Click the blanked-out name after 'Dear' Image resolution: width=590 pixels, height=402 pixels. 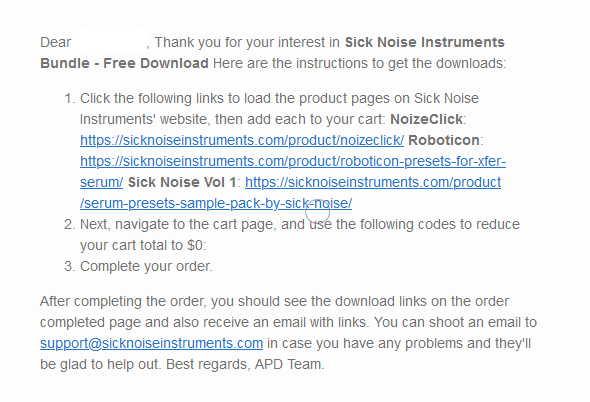pos(110,41)
